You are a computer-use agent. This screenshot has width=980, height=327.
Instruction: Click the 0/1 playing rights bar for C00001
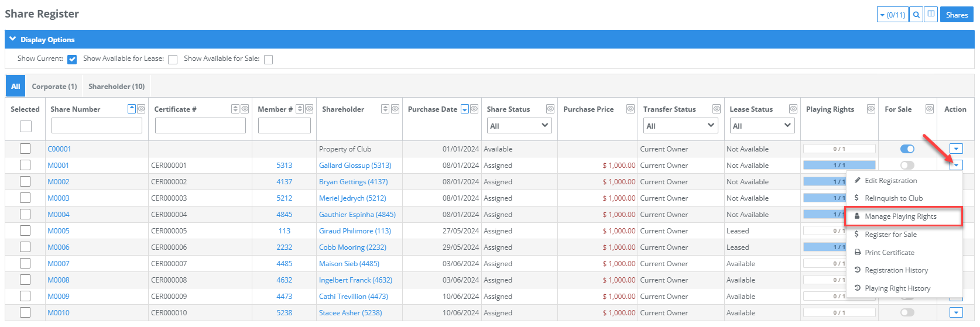click(839, 149)
